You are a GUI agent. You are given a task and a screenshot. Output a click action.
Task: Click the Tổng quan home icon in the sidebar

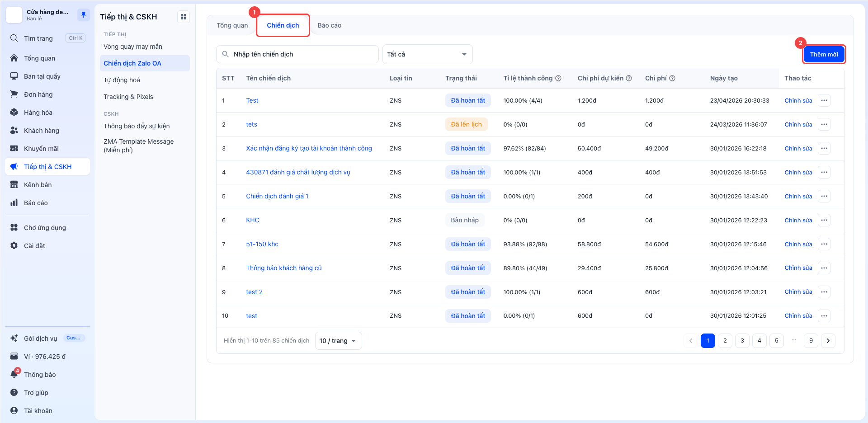tap(14, 58)
